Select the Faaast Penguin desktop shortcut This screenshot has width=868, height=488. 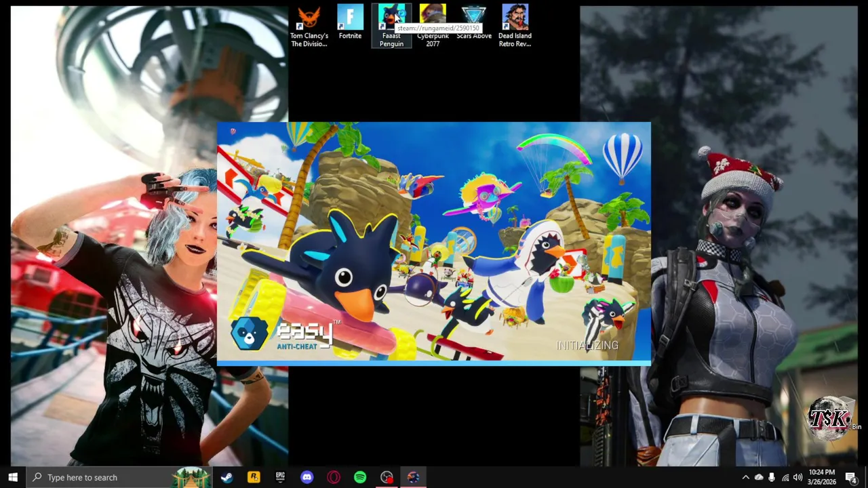(x=391, y=26)
